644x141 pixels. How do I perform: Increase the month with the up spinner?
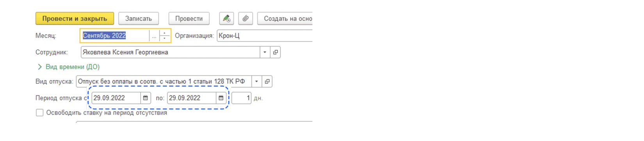[164, 33]
